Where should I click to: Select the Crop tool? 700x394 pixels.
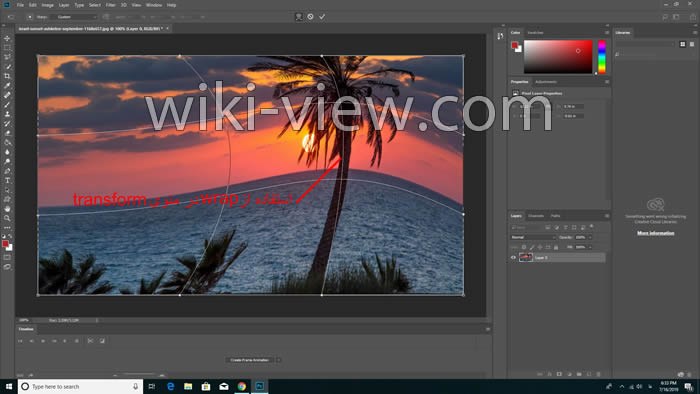tap(7, 76)
